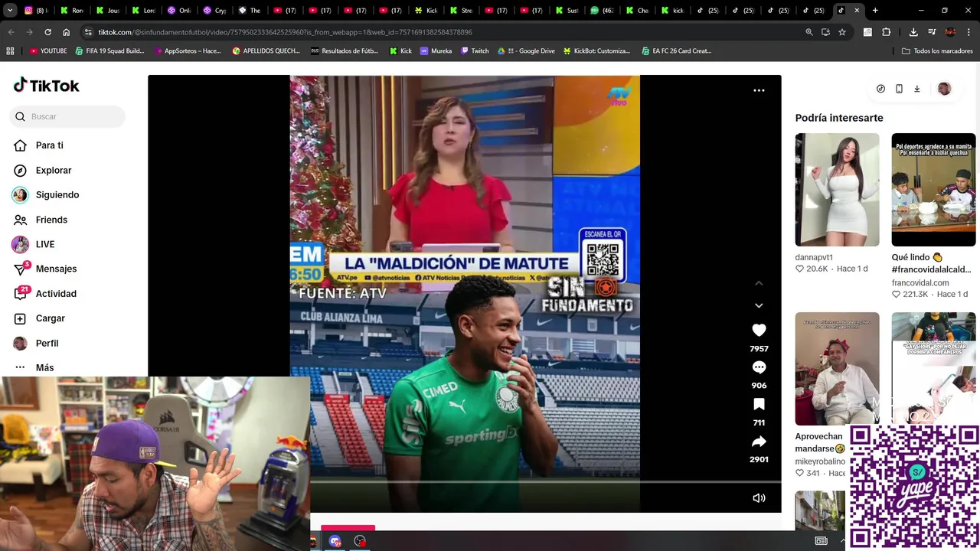Switch to the Instagram tab

[x=34, y=11]
